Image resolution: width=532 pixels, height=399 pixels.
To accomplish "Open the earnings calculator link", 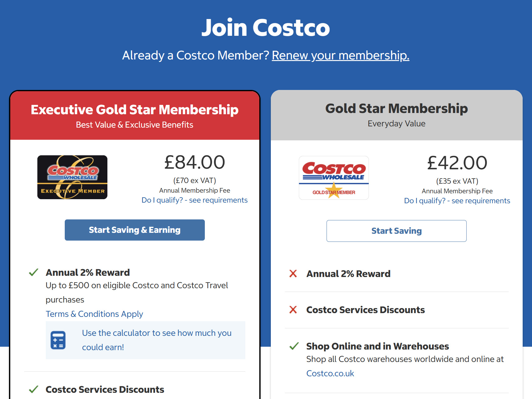I will coord(157,340).
